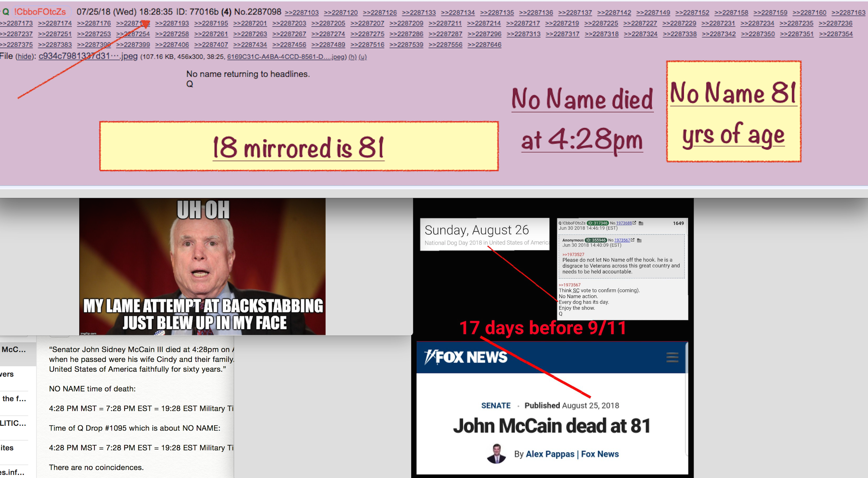The image size is (868, 478).
Task: Open reply link >>2287193
Action: (172, 23)
